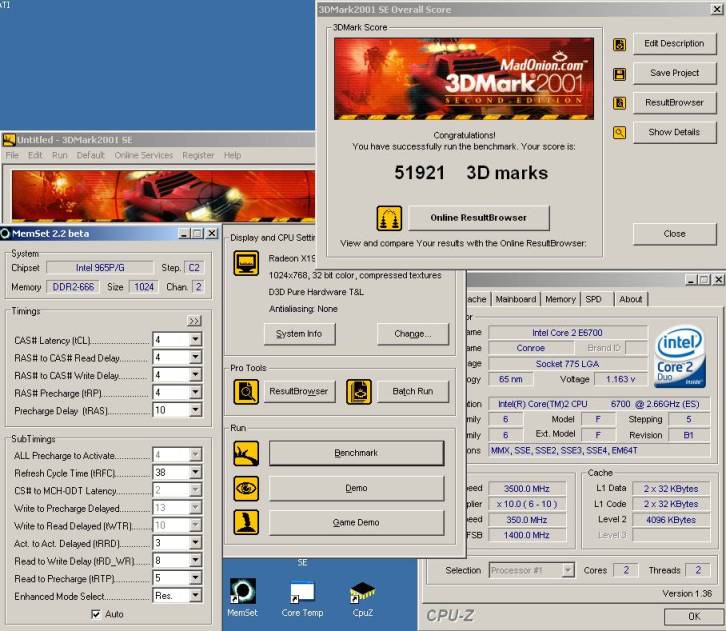Screen dimensions: 726x631
Task: Click the Online ResultBrowser button
Action: 479,218
